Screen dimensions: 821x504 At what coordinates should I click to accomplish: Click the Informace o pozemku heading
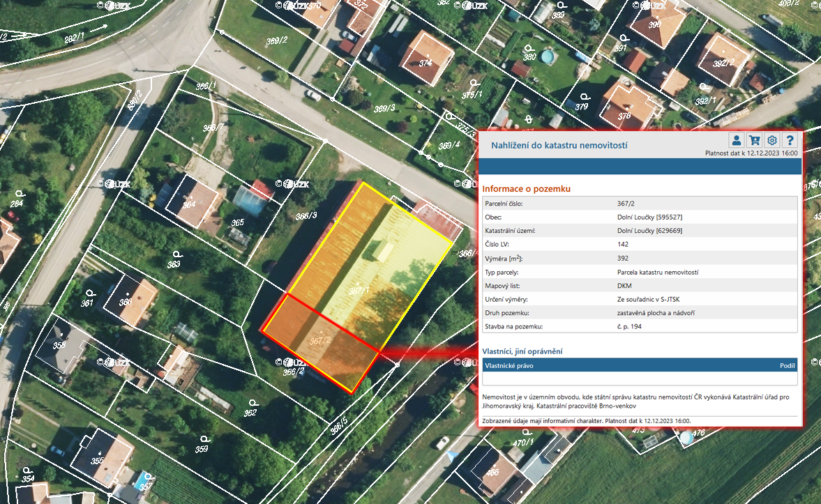[527, 189]
